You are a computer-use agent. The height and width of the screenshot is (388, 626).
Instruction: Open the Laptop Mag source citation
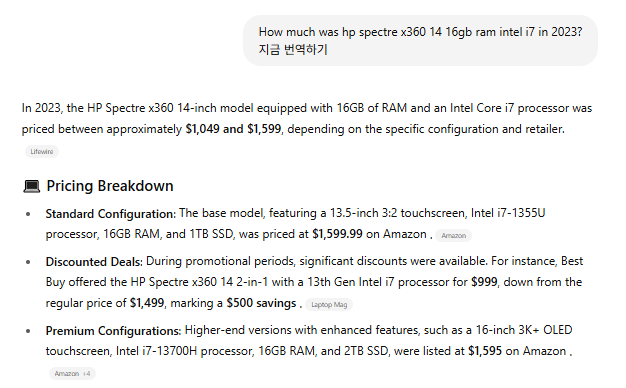pyautogui.click(x=329, y=305)
